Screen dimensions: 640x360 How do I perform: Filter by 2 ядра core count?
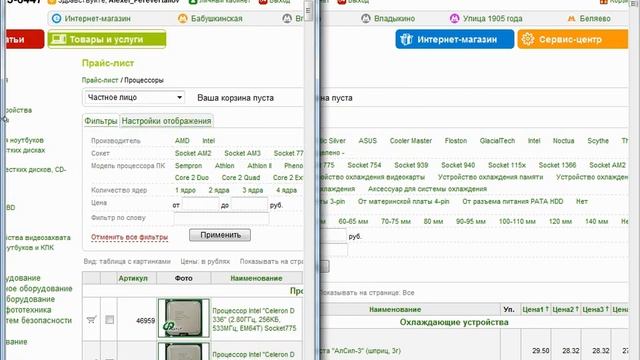(x=219, y=190)
